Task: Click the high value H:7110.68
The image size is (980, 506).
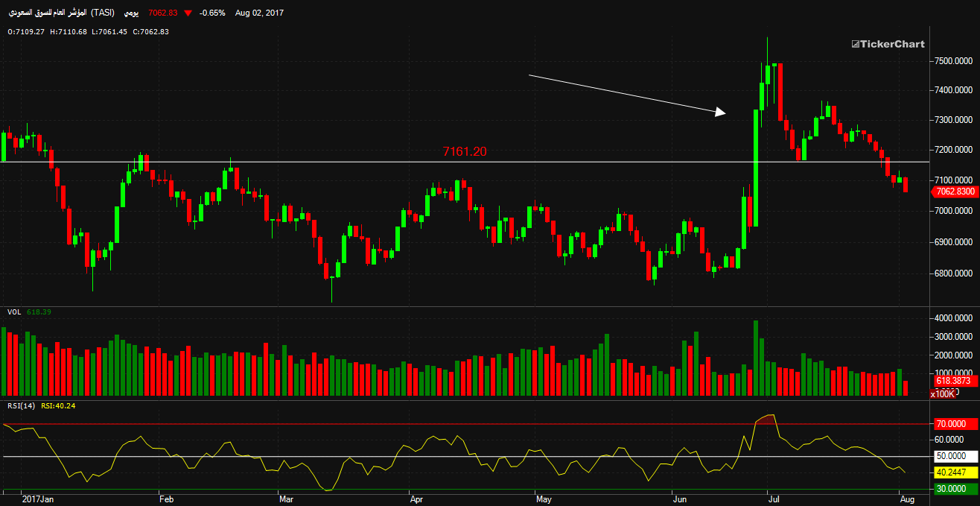Action: click(69, 31)
